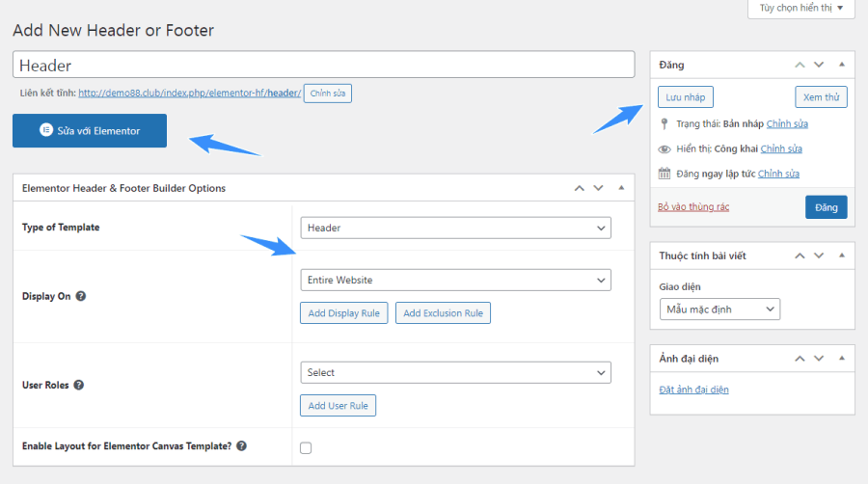The image size is (868, 484).
Task: Click the calendar publish date icon
Action: coord(665,174)
